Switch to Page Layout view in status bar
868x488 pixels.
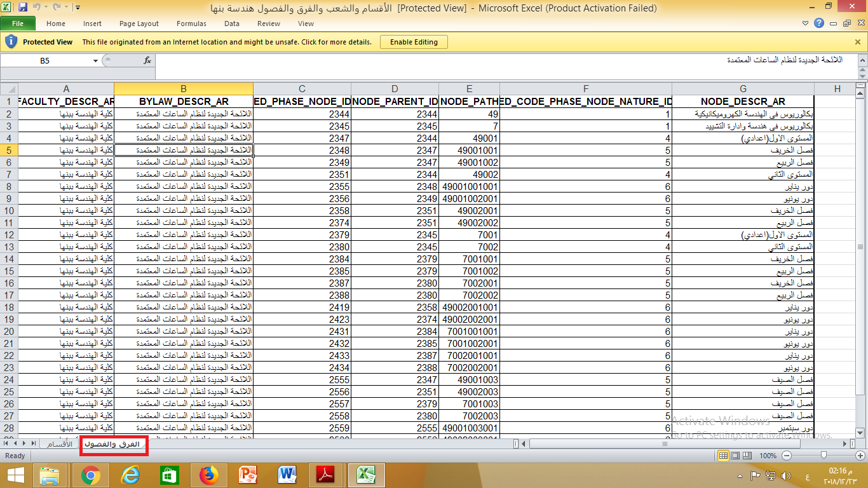click(735, 456)
